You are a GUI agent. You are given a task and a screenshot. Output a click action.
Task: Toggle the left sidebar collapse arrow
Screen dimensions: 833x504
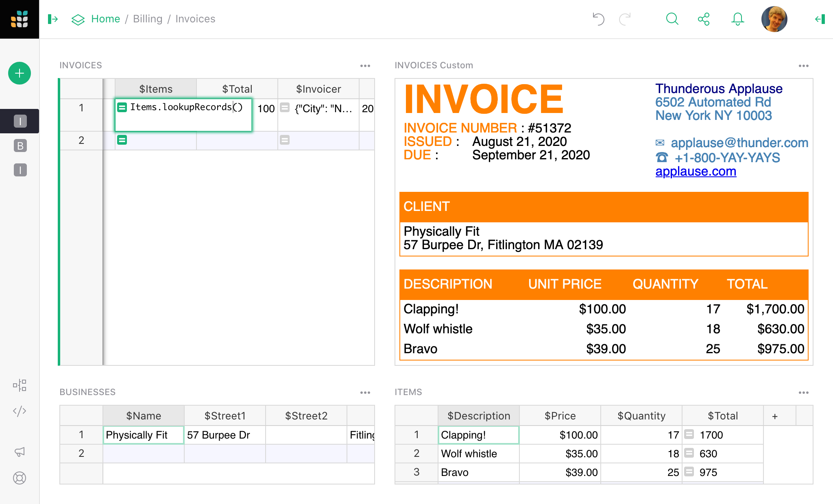click(52, 19)
